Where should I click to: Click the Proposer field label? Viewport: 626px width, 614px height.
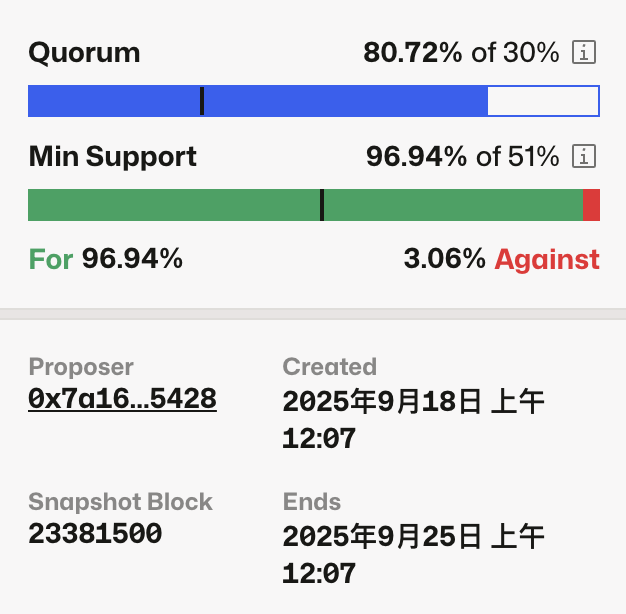[81, 367]
